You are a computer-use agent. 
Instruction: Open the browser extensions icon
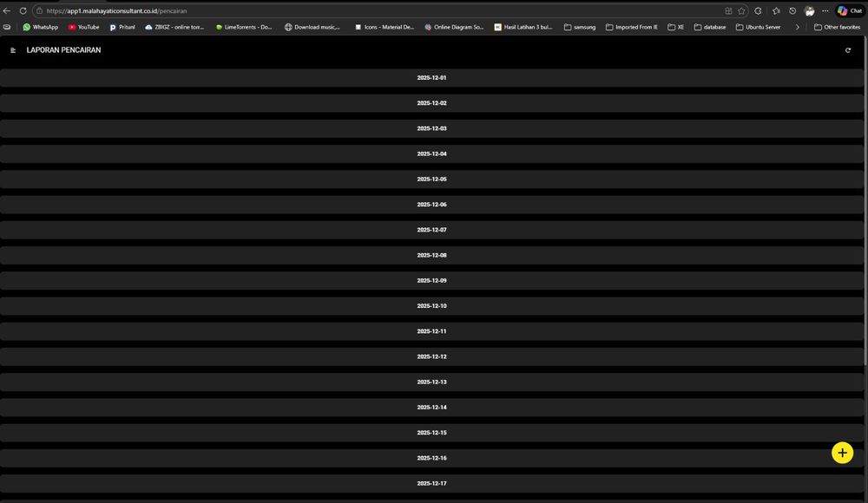coord(758,10)
